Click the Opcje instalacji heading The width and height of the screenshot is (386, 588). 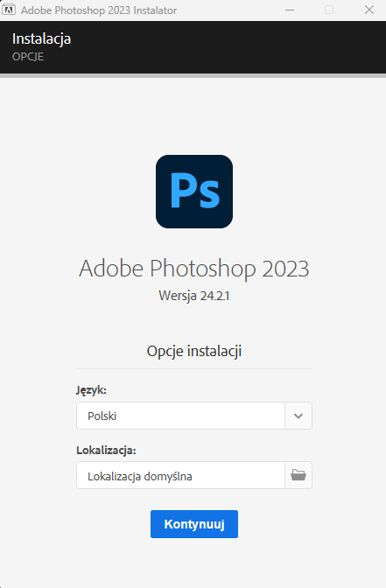(x=194, y=351)
